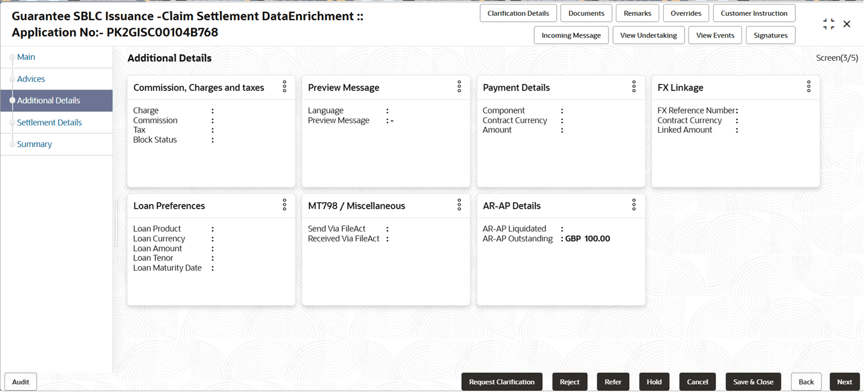Screen dimensions: 868x392
Task: Open Remarks
Action: tap(637, 13)
